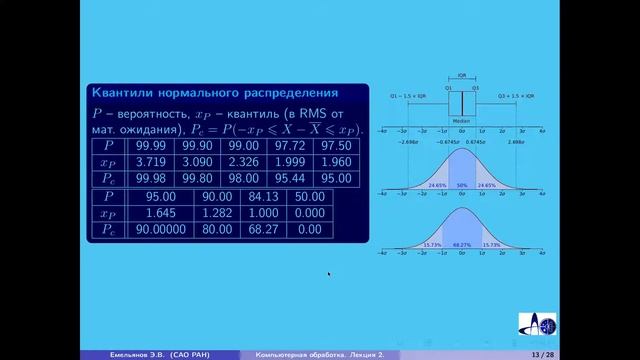This screenshot has width=640, height=360.
Task: Select the table cell 95.44
Action: [x=290, y=178]
